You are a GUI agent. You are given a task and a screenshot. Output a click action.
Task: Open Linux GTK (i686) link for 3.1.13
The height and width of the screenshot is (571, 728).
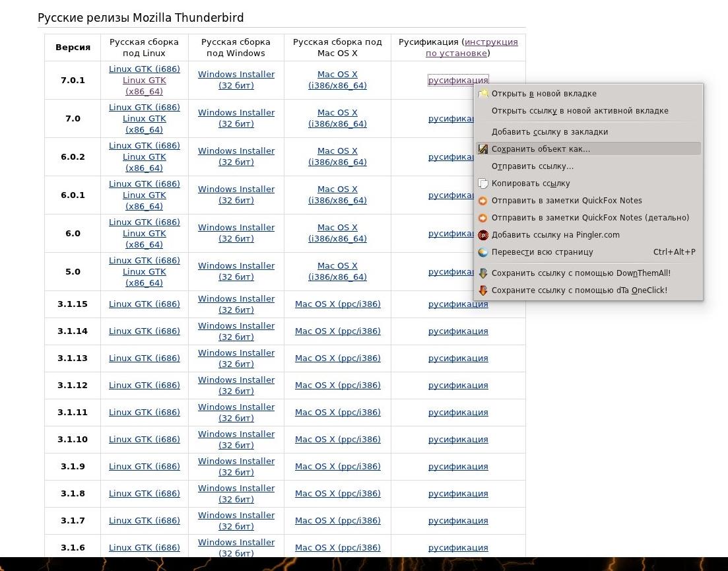pyautogui.click(x=145, y=358)
